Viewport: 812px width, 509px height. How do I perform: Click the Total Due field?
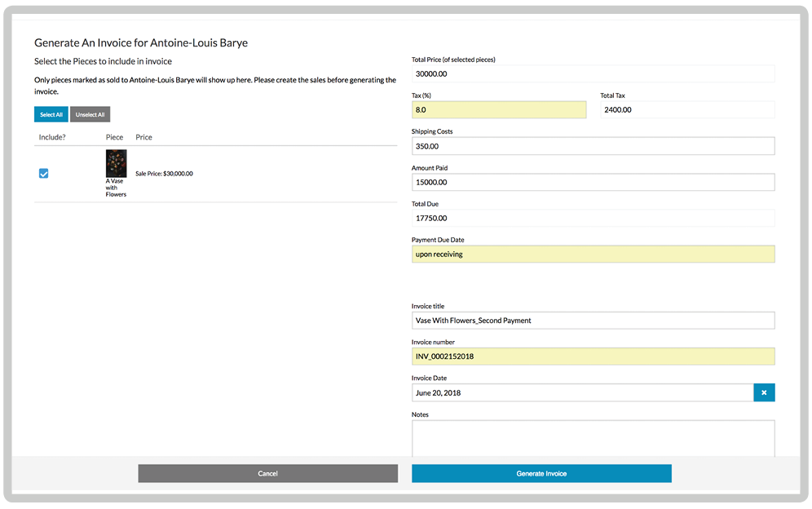(x=593, y=218)
